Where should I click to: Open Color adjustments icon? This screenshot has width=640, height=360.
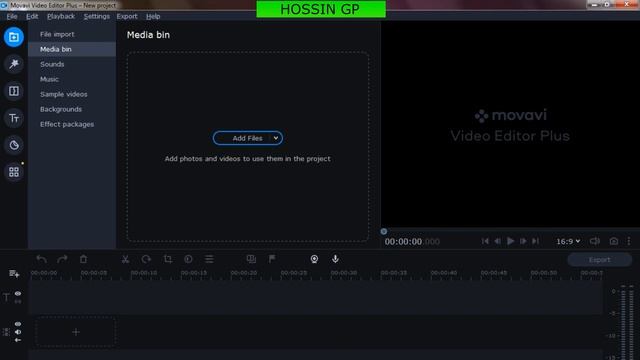(188, 259)
